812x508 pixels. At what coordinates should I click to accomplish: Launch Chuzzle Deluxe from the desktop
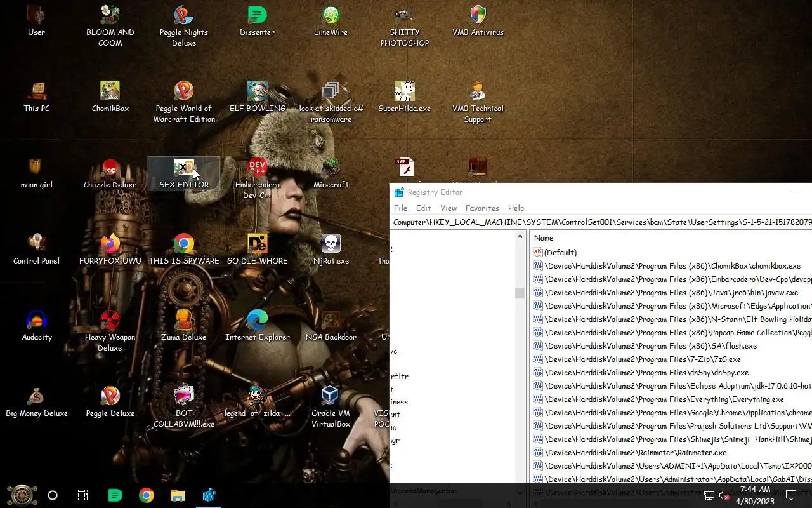(x=110, y=173)
